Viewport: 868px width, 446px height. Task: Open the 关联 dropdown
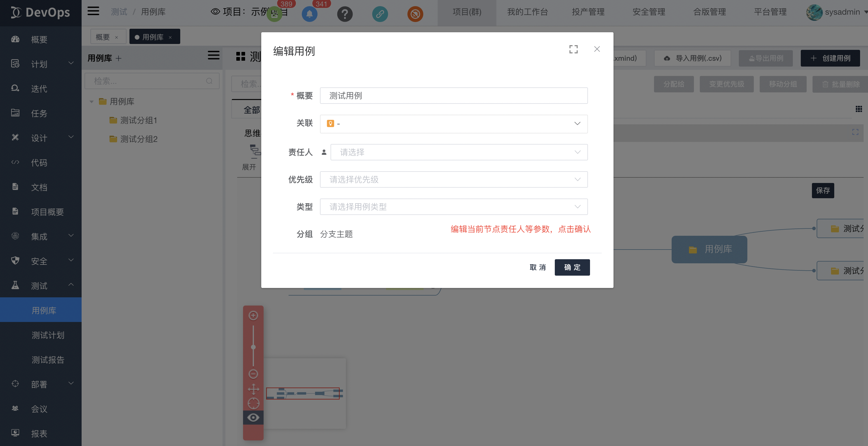[454, 123]
